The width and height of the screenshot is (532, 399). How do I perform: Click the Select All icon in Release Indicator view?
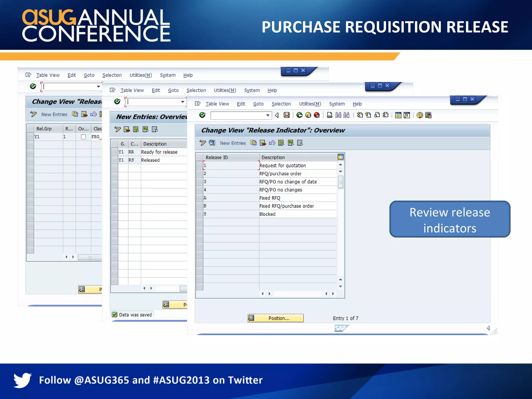tap(281, 143)
